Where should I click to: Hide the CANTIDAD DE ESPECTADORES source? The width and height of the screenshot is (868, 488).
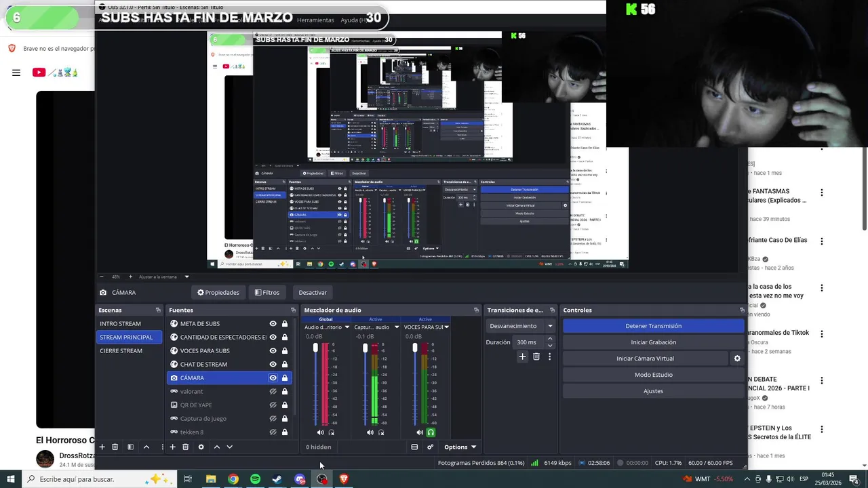pyautogui.click(x=273, y=338)
